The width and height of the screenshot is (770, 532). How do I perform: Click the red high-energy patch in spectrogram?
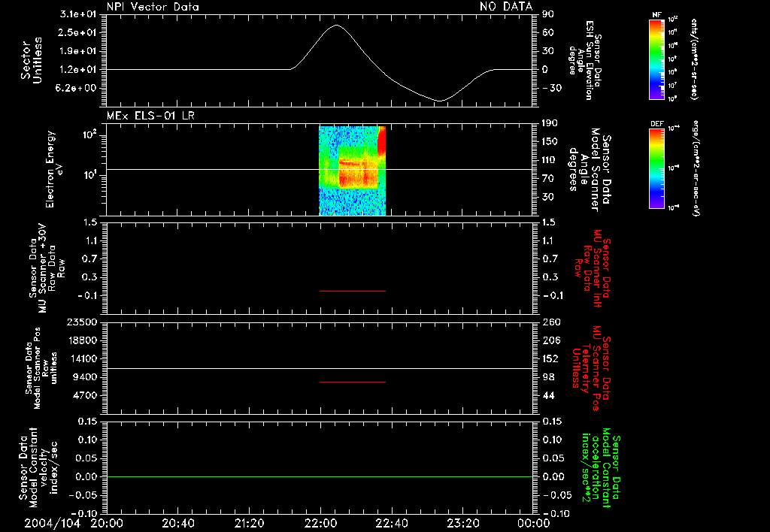[381, 141]
